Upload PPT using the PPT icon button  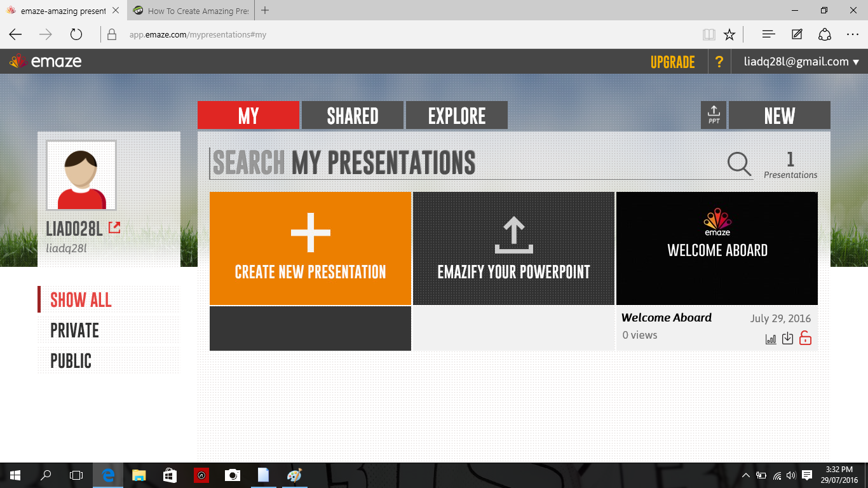[714, 115]
